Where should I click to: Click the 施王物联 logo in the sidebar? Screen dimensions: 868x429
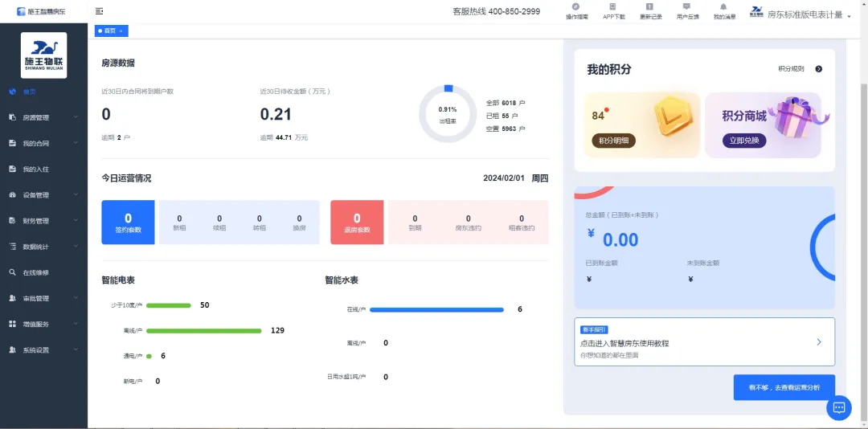43,55
